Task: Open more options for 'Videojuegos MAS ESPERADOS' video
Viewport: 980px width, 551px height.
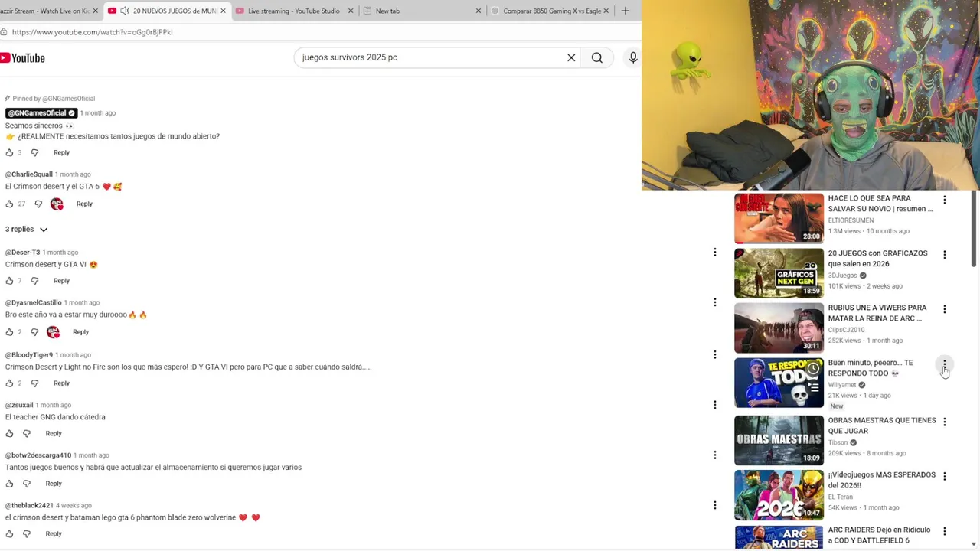Action: [945, 476]
